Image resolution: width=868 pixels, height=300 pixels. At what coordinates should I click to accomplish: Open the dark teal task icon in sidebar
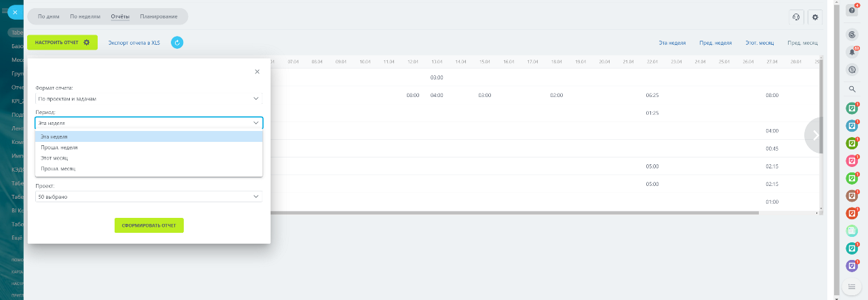(852, 249)
